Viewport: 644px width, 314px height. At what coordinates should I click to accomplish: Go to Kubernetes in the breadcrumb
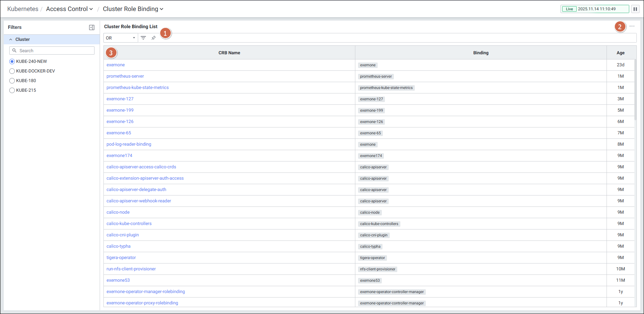(x=23, y=9)
